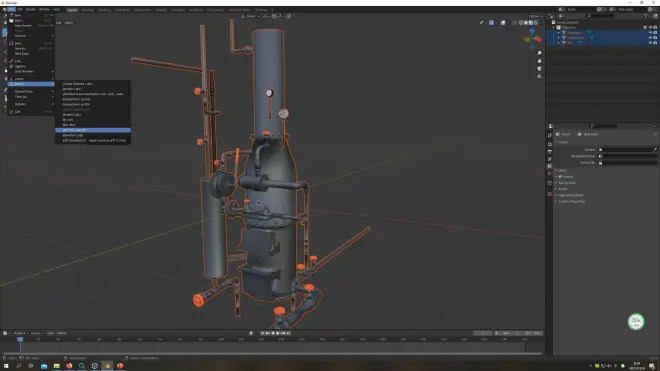Collapse the Scene panel header

[562, 142]
